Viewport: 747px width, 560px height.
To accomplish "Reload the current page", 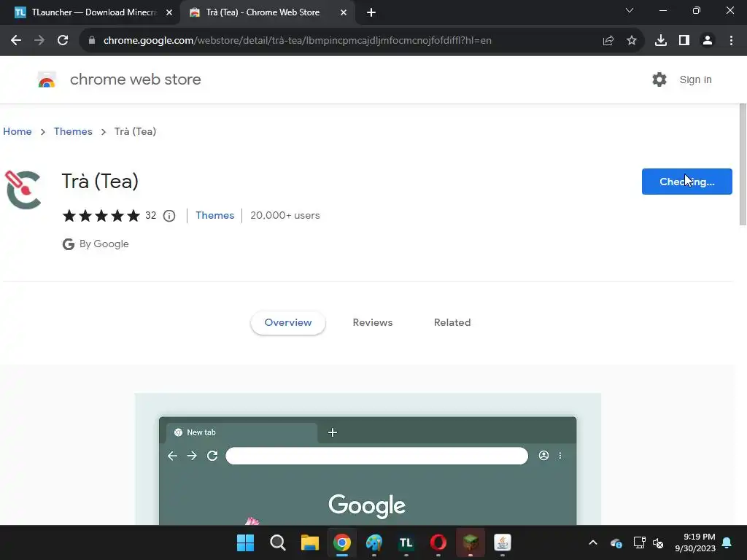I will pos(63,41).
